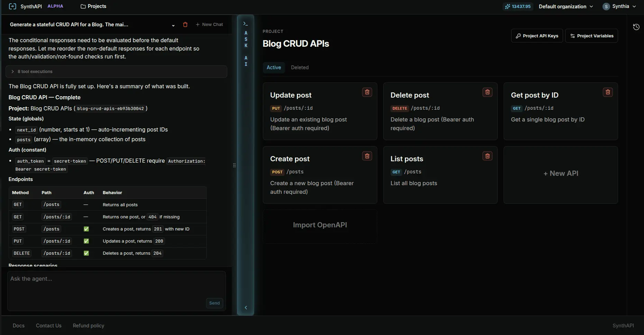Click the panel resize grip handle
The width and height of the screenshot is (644, 335).
234,165
